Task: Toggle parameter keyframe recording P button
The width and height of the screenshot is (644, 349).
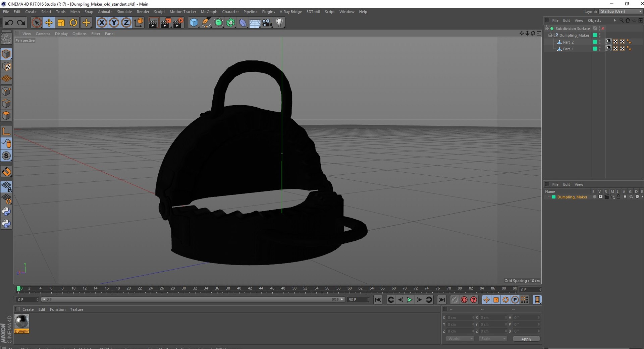Action: coord(515,300)
